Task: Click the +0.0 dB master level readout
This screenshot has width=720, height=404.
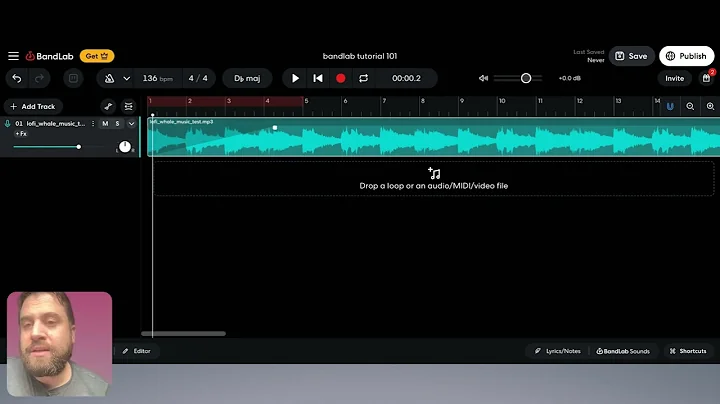Action: coord(569,79)
